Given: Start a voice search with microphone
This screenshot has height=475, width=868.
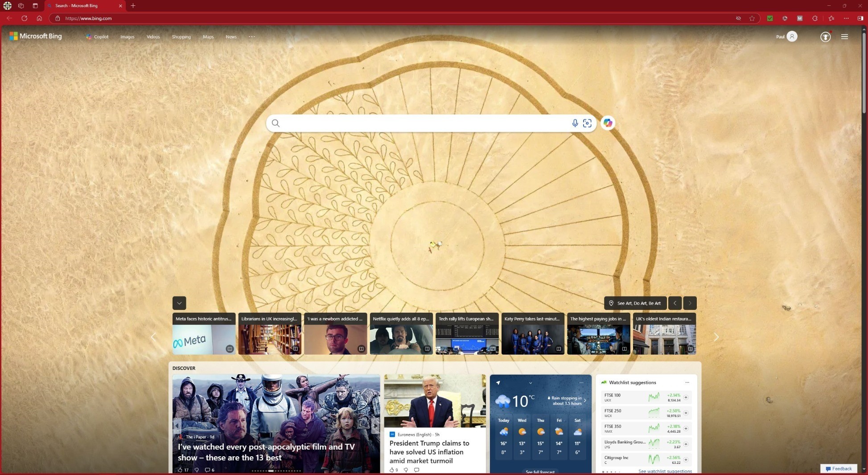Looking at the screenshot, I should [575, 123].
